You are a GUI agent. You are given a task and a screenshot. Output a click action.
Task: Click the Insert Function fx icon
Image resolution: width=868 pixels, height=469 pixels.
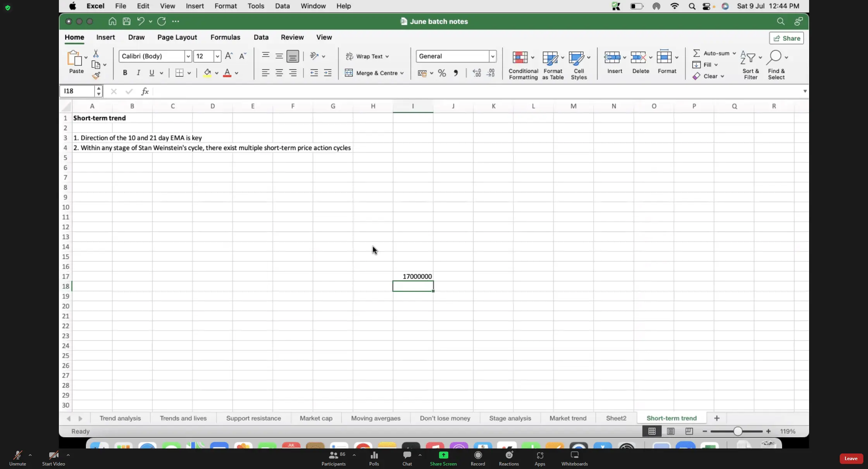click(145, 91)
